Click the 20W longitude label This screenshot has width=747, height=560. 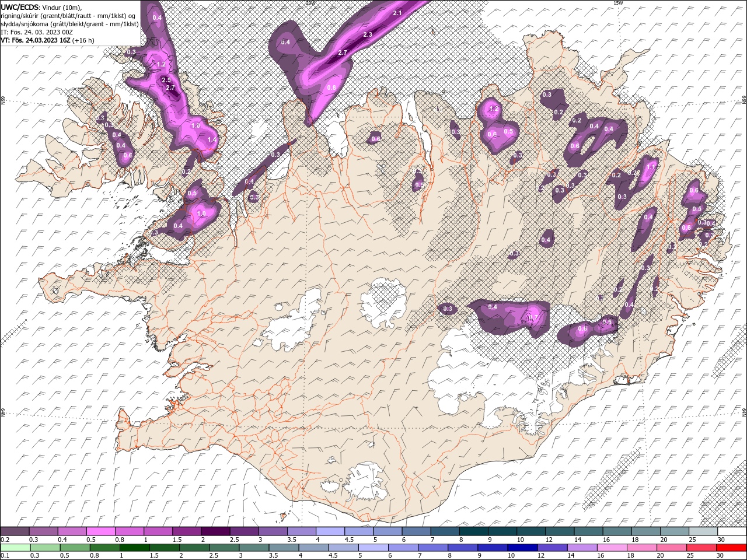pyautogui.click(x=310, y=3)
